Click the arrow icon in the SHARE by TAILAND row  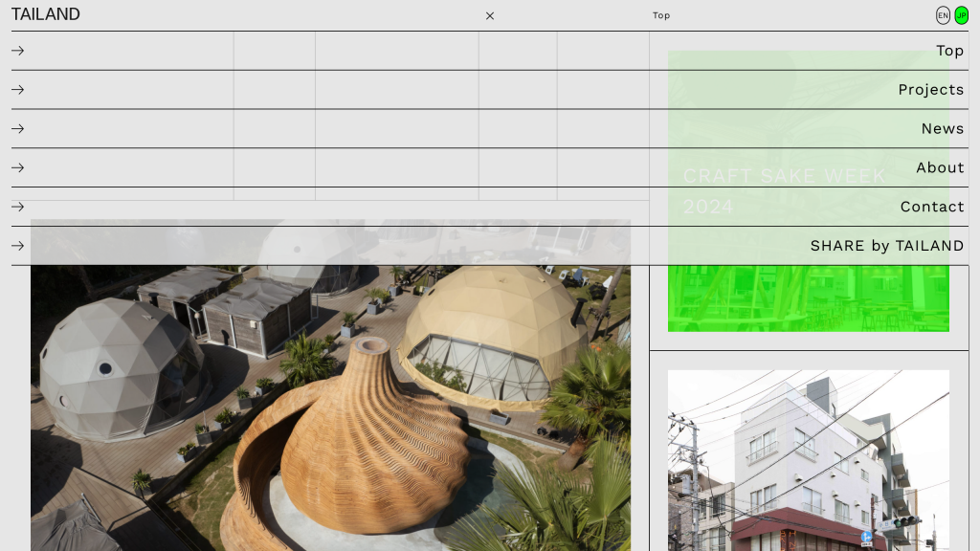pyautogui.click(x=17, y=246)
